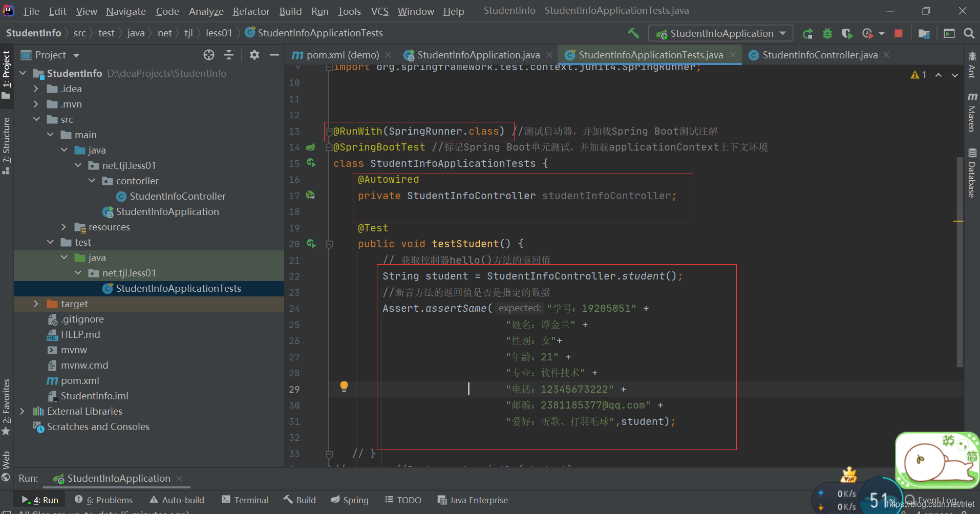Select pom.xml file in project tree
The height and width of the screenshot is (514, 980).
click(x=79, y=380)
